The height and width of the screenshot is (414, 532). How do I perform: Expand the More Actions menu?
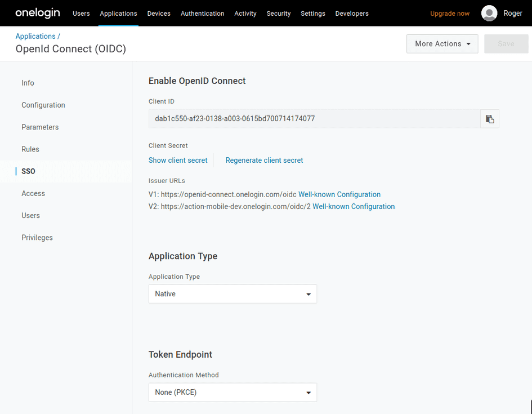(x=442, y=43)
